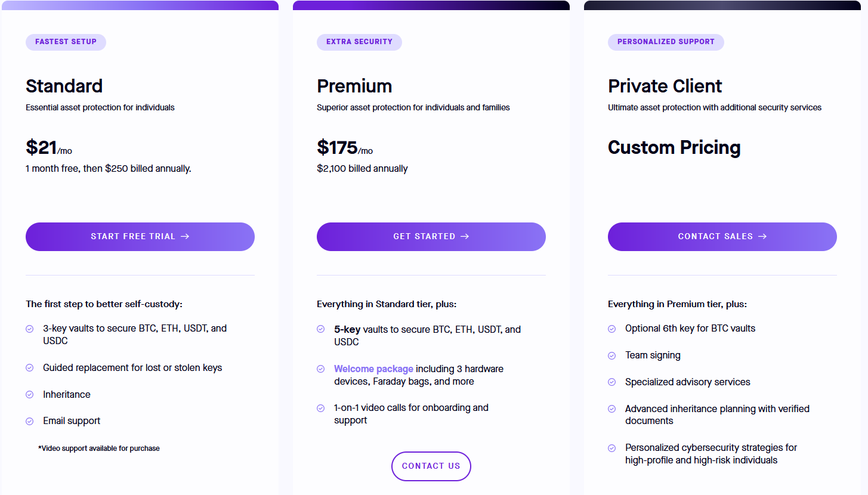868x495 pixels.
Task: Click the outlined Contact Us button
Action: click(x=431, y=466)
